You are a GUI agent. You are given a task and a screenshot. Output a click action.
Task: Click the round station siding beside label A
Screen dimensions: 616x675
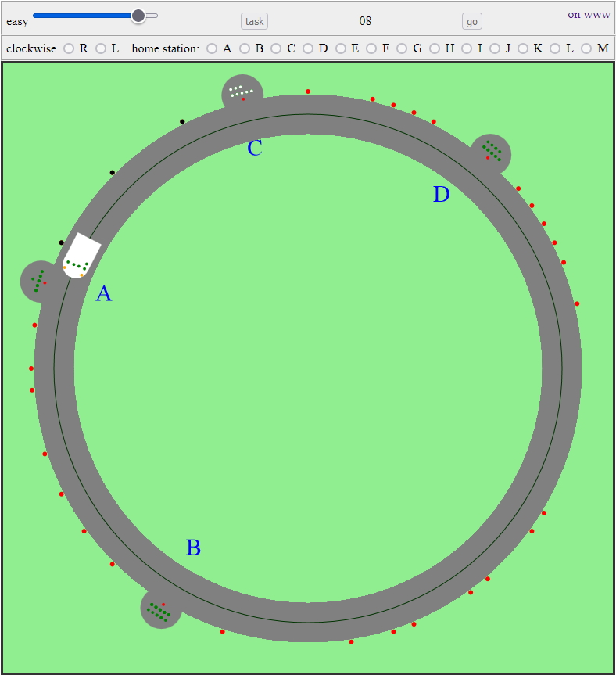click(x=40, y=281)
